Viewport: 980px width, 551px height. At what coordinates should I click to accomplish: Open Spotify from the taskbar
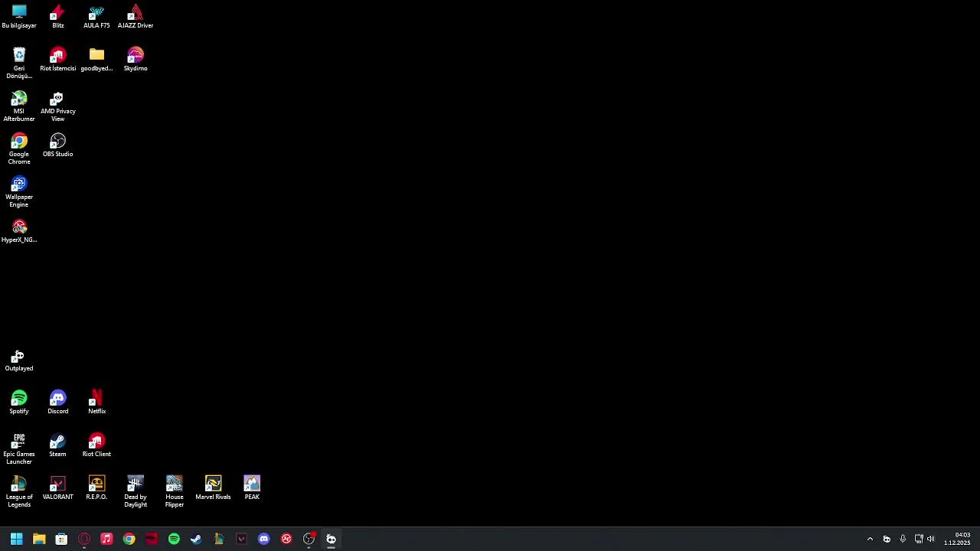tap(174, 539)
